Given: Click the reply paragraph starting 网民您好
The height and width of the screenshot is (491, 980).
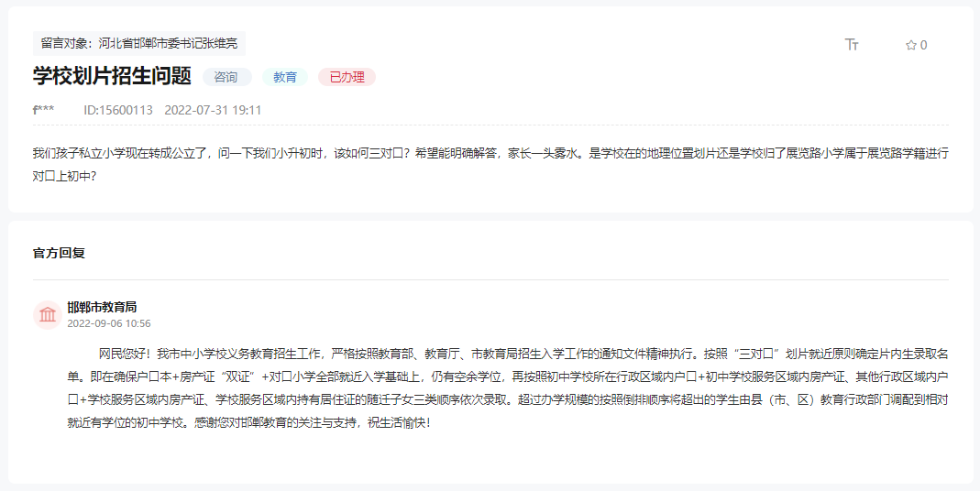Looking at the screenshot, I should pyautogui.click(x=508, y=387).
